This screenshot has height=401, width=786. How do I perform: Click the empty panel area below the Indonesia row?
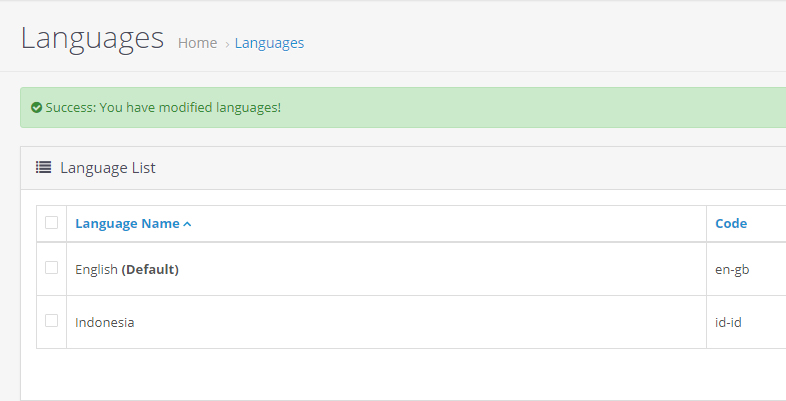[400, 375]
